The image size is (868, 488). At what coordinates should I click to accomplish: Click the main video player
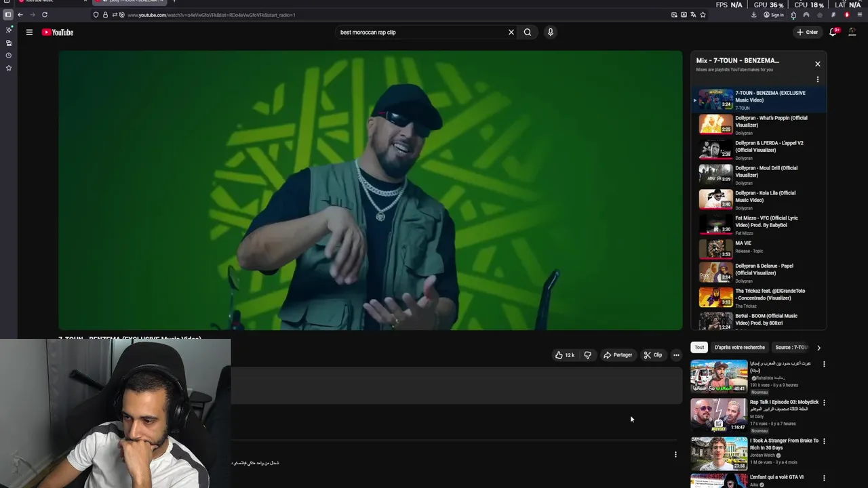click(x=370, y=190)
